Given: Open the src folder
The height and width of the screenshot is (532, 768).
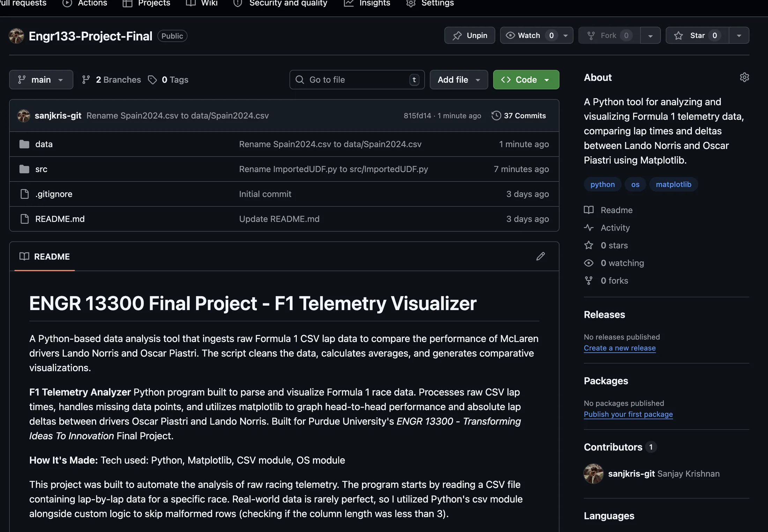Looking at the screenshot, I should [x=41, y=169].
